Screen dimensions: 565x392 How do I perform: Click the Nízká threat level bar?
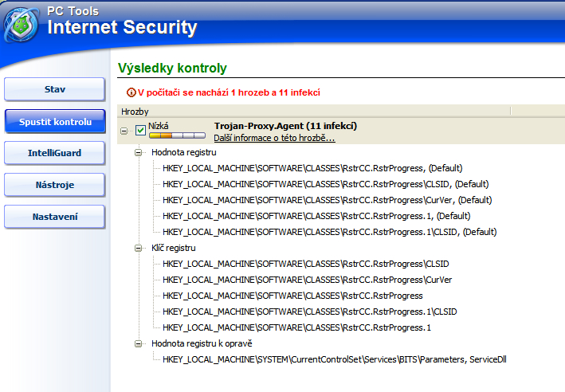point(177,135)
